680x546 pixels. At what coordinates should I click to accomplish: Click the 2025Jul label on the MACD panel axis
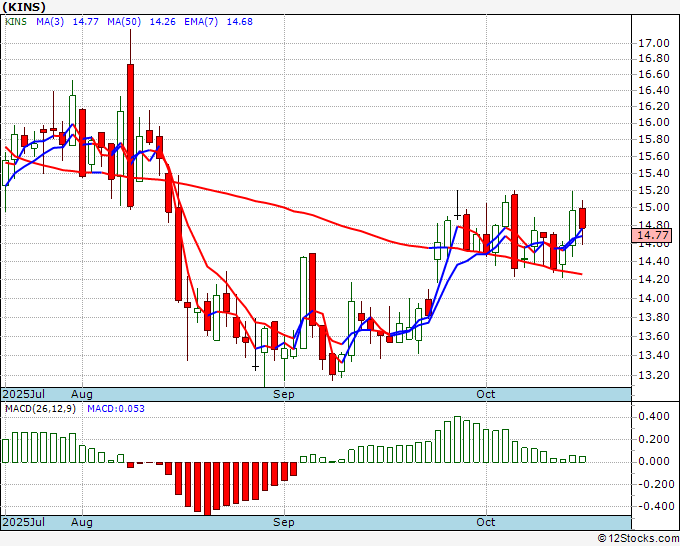click(x=23, y=522)
